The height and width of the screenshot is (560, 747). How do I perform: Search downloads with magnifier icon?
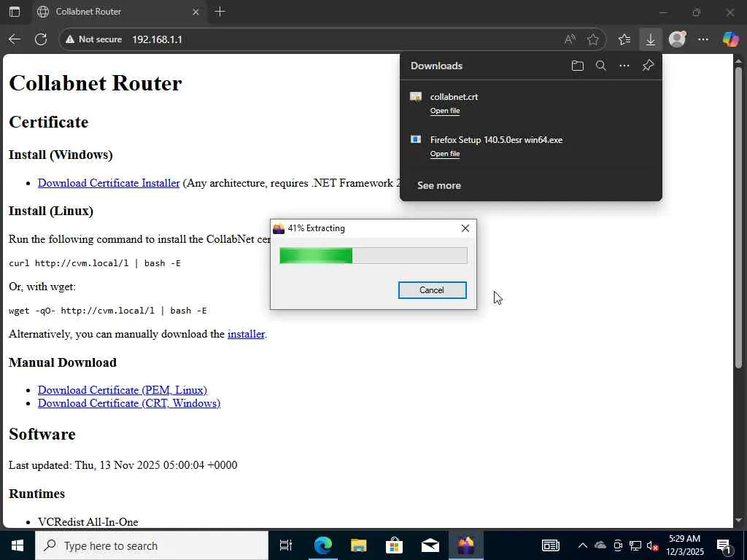[601, 66]
